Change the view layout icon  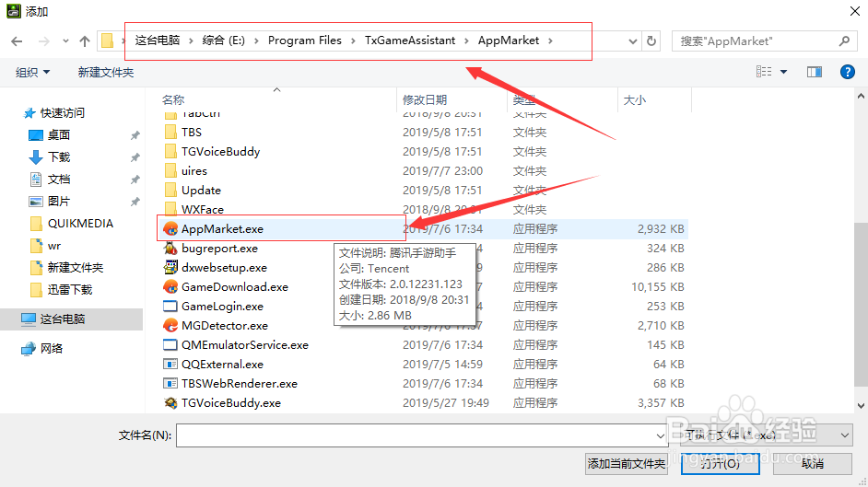pos(764,72)
